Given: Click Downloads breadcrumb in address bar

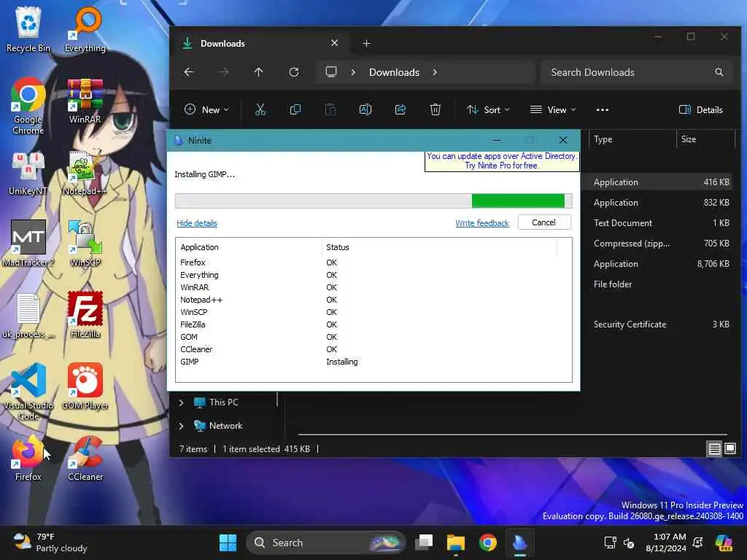Looking at the screenshot, I should click(394, 72).
